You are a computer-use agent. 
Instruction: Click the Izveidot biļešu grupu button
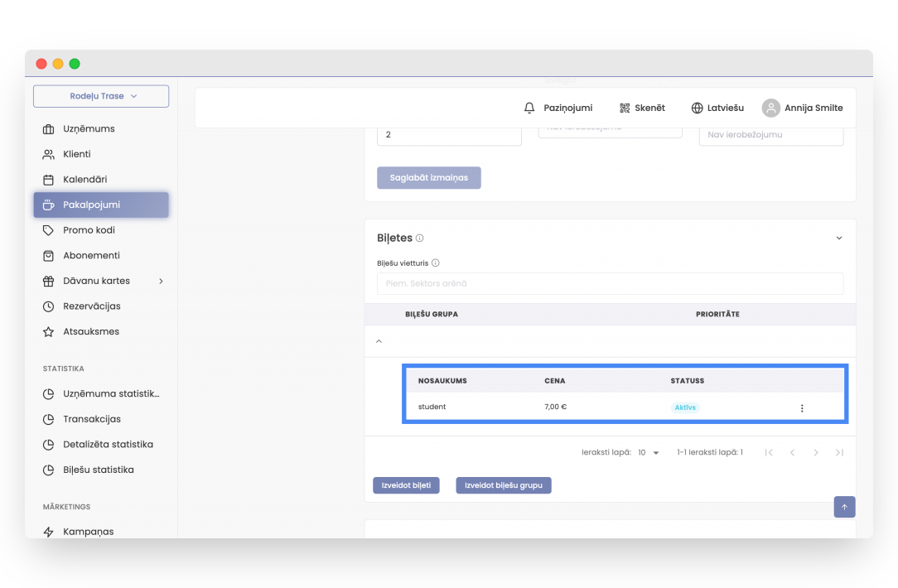[503, 485]
